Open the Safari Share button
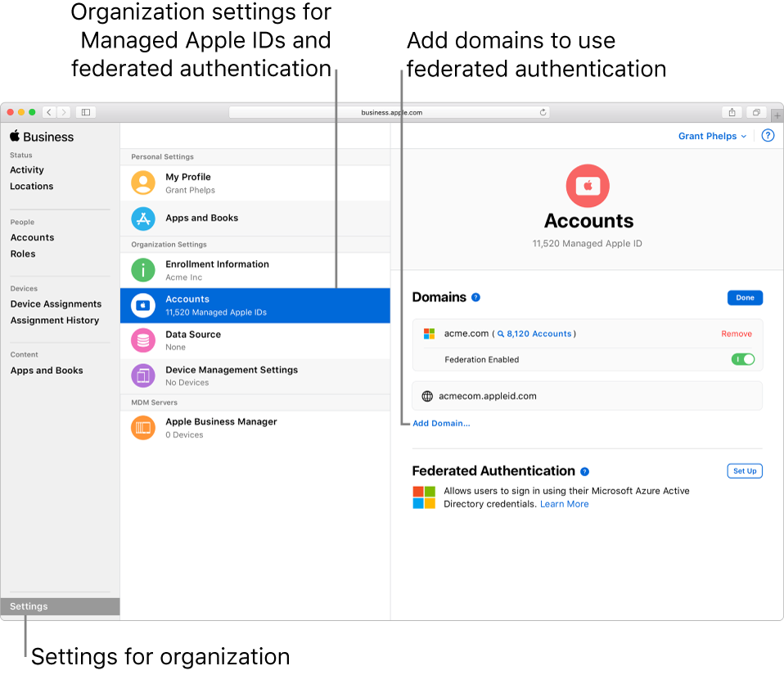Image resolution: width=784 pixels, height=675 pixels. click(x=732, y=113)
